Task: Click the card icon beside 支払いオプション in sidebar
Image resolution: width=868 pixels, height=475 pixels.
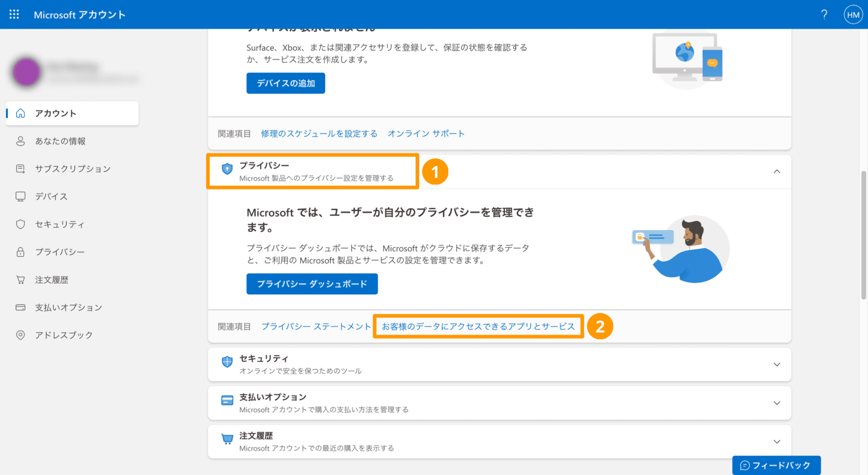Action: [x=20, y=307]
